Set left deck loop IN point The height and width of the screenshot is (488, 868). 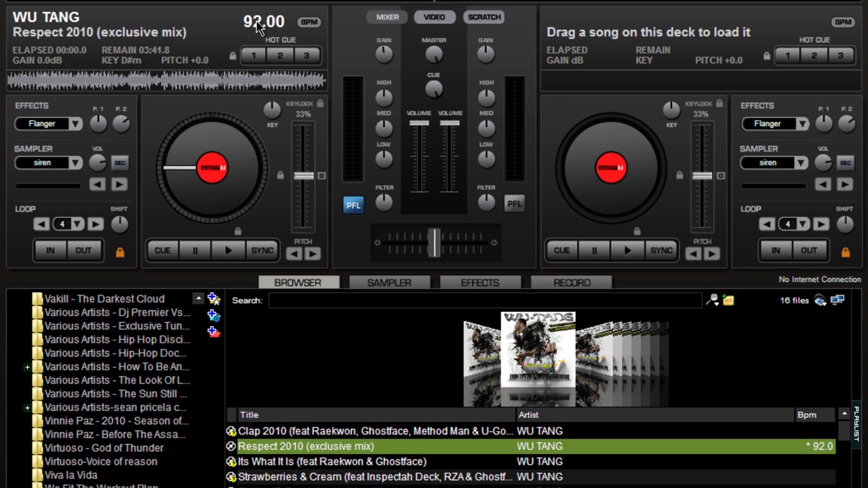[50, 251]
